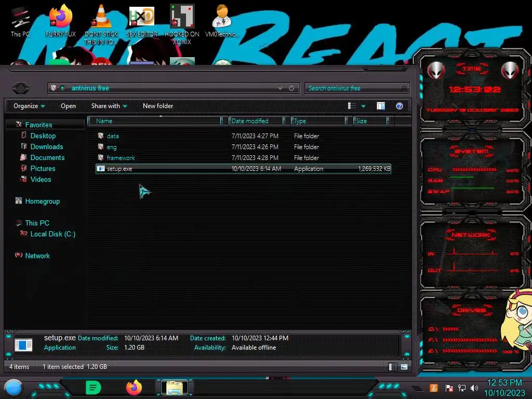532x399 pixels.
Task: Select the setup.exe file
Action: pyautogui.click(x=243, y=169)
